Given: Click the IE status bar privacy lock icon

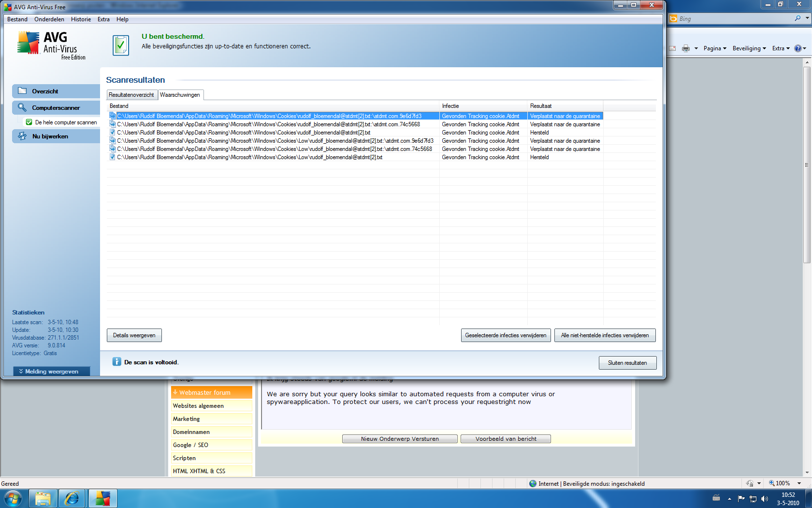Looking at the screenshot, I should [x=750, y=483].
